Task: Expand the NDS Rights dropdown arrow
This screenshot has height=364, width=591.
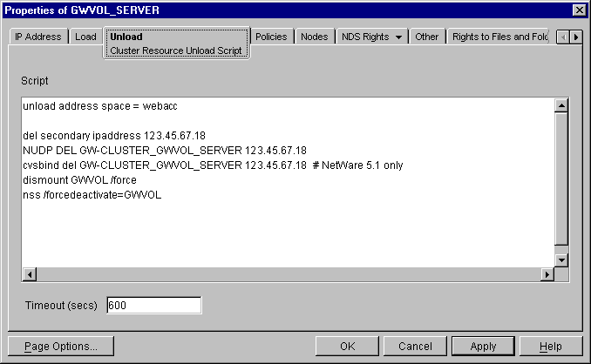Action: (398, 37)
